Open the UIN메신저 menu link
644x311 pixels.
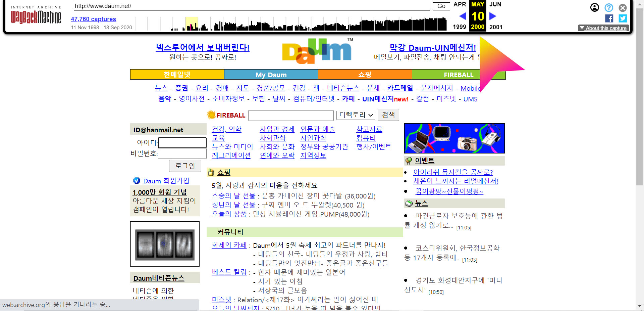[378, 99]
